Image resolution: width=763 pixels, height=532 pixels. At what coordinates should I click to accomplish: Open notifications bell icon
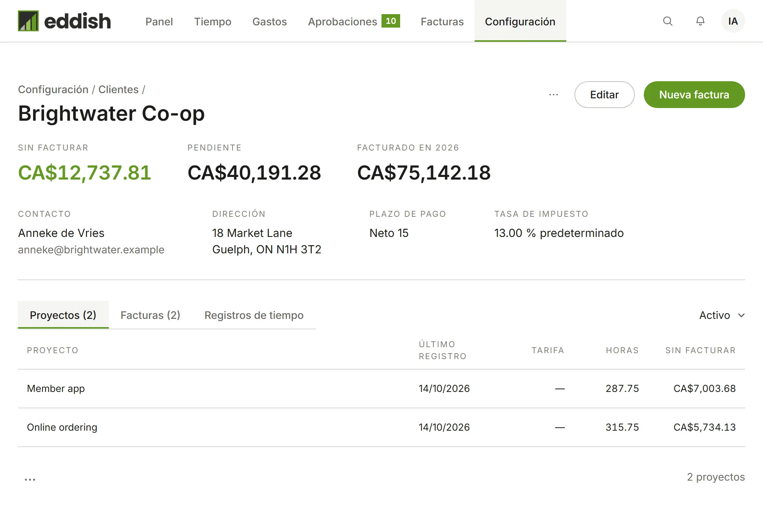[700, 21]
